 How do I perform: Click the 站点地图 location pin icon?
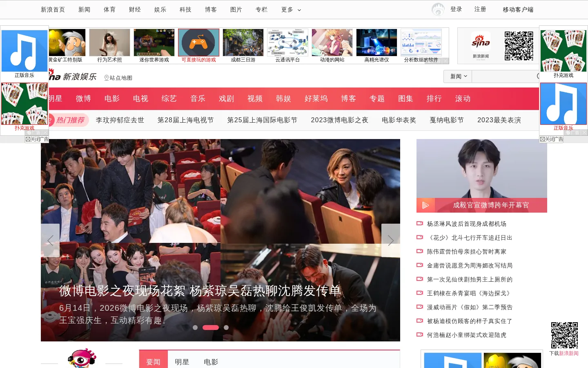point(107,78)
